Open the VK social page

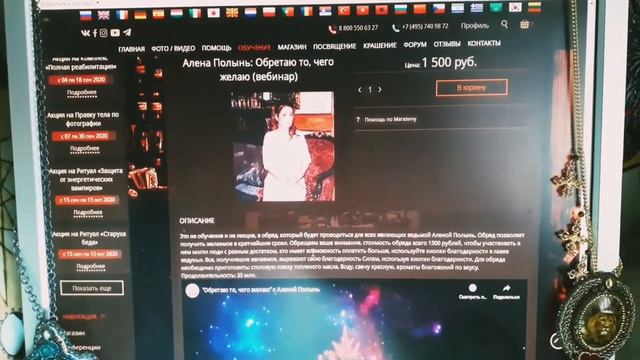pyautogui.click(x=86, y=33)
